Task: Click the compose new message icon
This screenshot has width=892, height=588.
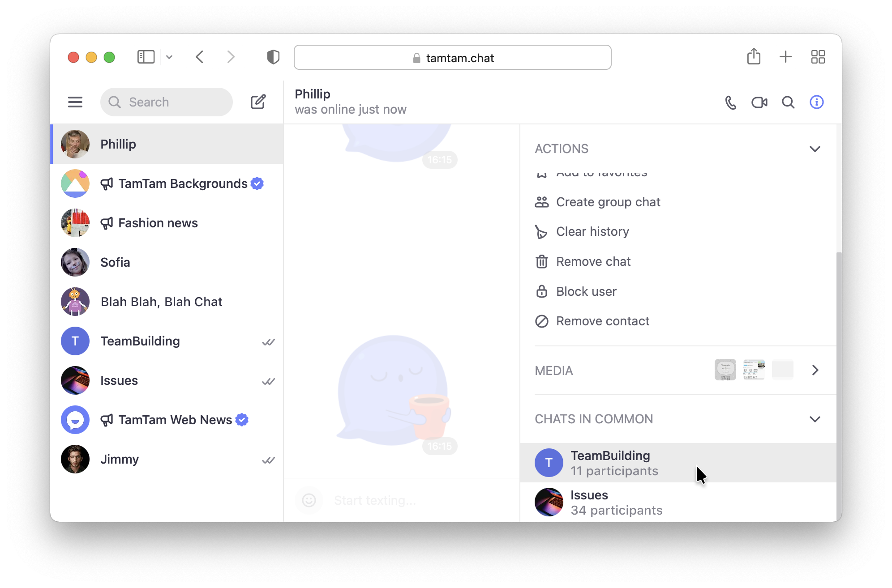Action: coord(259,102)
